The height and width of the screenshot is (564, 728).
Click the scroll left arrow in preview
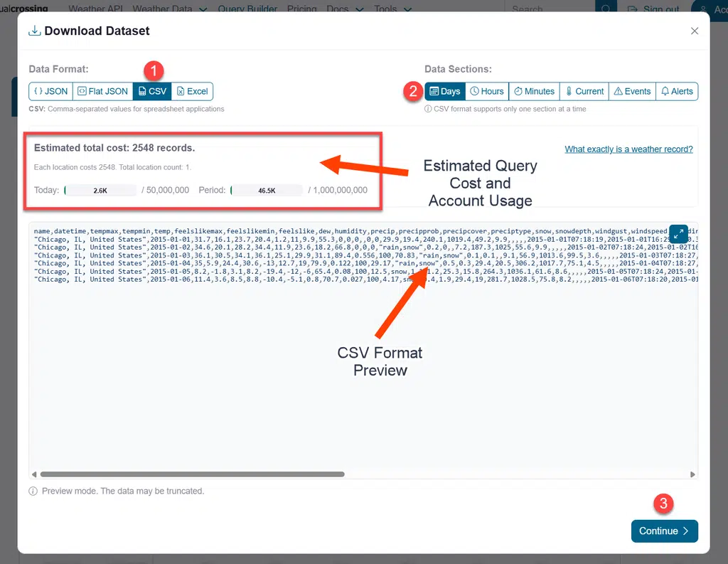coord(34,474)
